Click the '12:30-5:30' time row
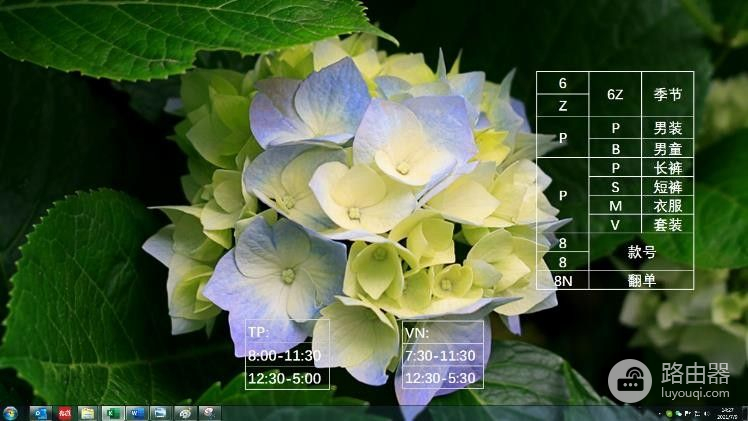Viewport: 748px width, 421px height. [x=443, y=378]
